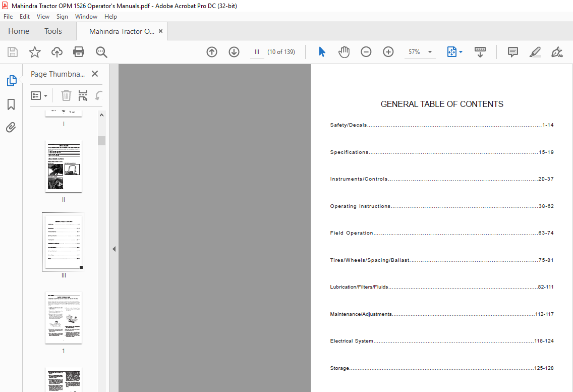Zoom in with plus icon

coord(388,52)
